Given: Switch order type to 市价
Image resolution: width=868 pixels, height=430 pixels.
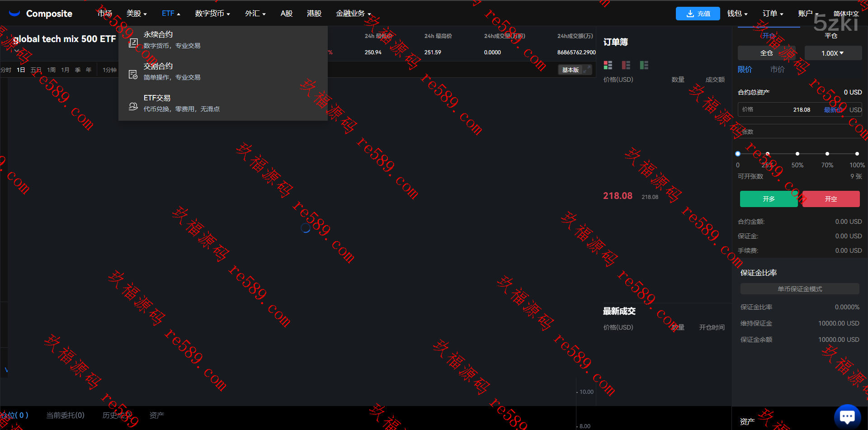Looking at the screenshot, I should 777,70.
